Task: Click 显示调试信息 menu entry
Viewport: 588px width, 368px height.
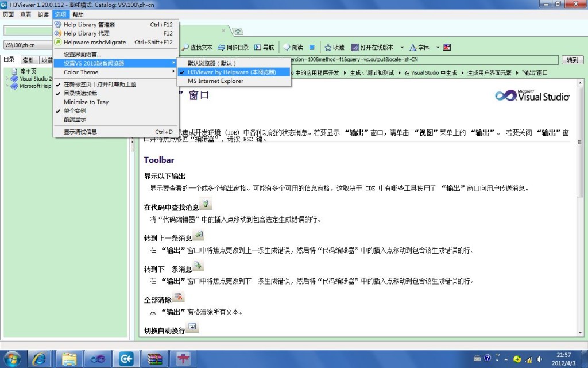Action: (116, 132)
